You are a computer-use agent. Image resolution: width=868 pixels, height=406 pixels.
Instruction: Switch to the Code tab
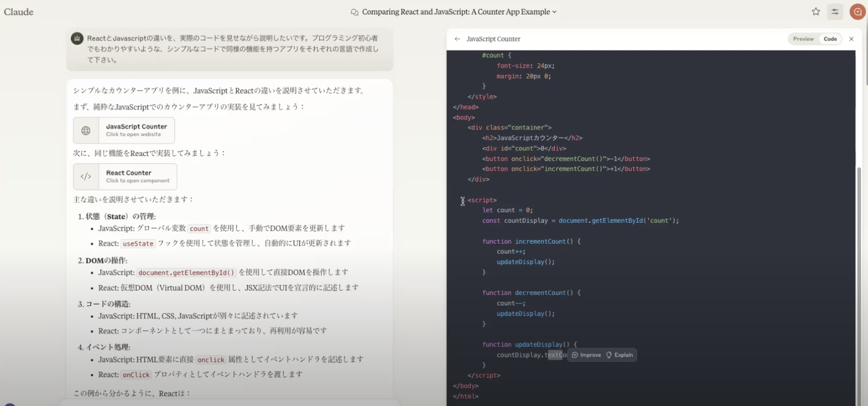coord(830,39)
